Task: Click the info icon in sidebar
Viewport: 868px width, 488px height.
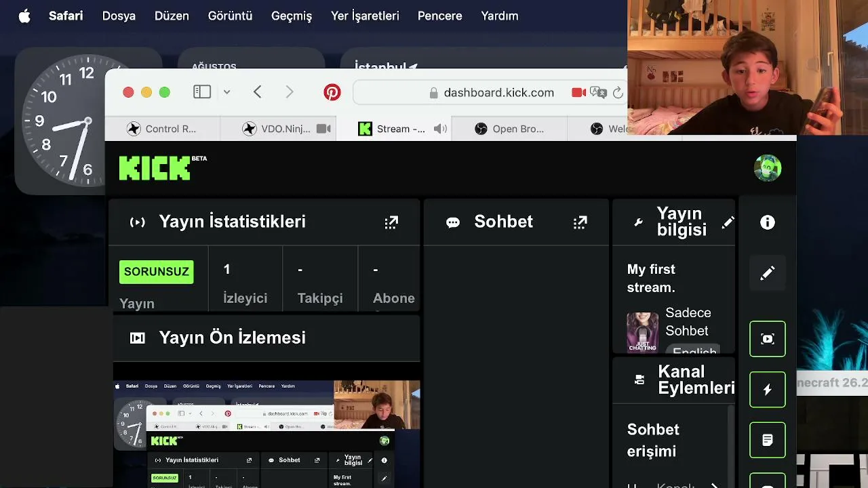Action: pyautogui.click(x=768, y=222)
